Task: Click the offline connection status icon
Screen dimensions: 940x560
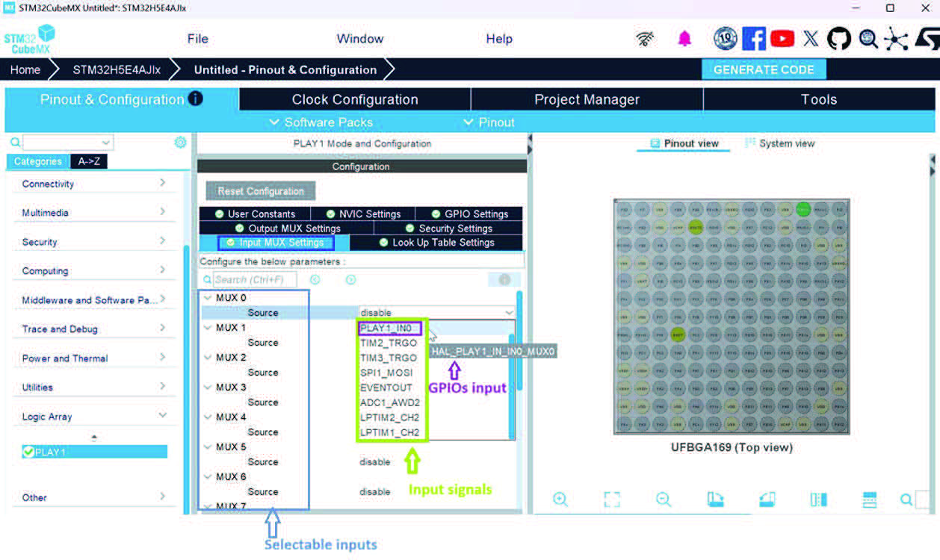Action: coord(646,39)
